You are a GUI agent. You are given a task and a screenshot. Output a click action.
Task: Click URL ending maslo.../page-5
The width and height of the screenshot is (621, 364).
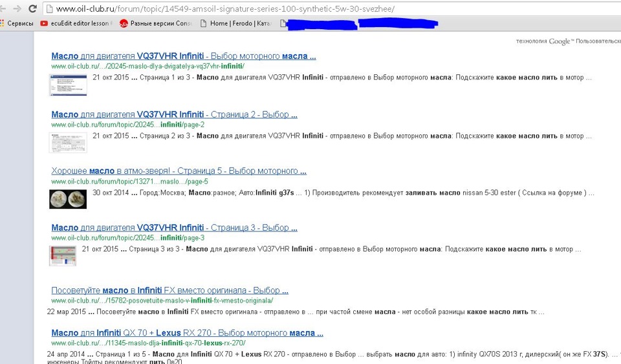(x=129, y=182)
